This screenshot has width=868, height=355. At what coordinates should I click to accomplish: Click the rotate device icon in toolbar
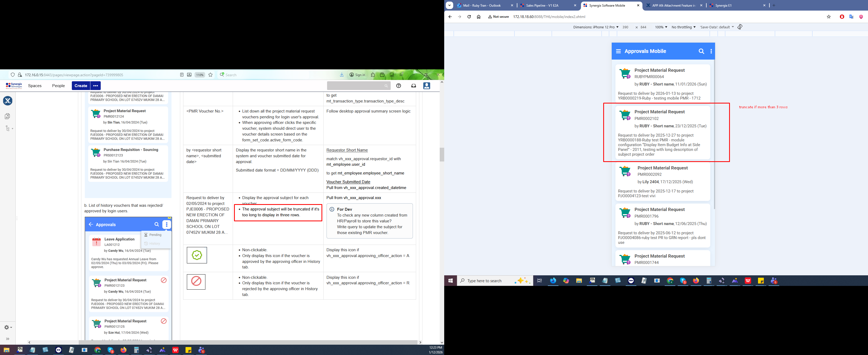click(x=740, y=27)
